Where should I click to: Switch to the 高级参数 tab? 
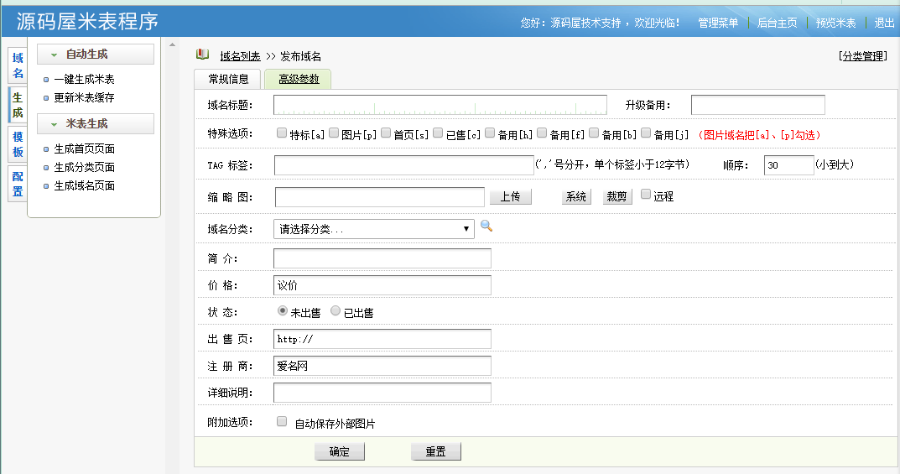(x=298, y=79)
